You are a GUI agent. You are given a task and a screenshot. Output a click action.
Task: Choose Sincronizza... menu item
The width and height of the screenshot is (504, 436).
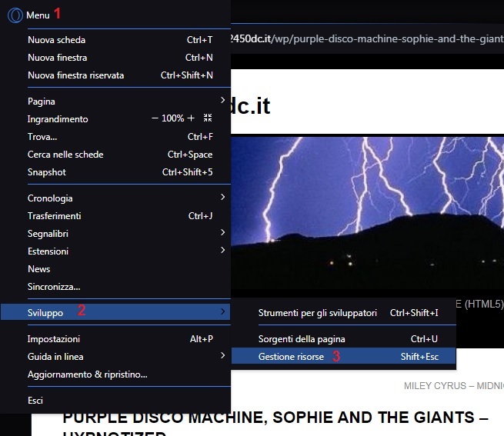pyautogui.click(x=115, y=286)
